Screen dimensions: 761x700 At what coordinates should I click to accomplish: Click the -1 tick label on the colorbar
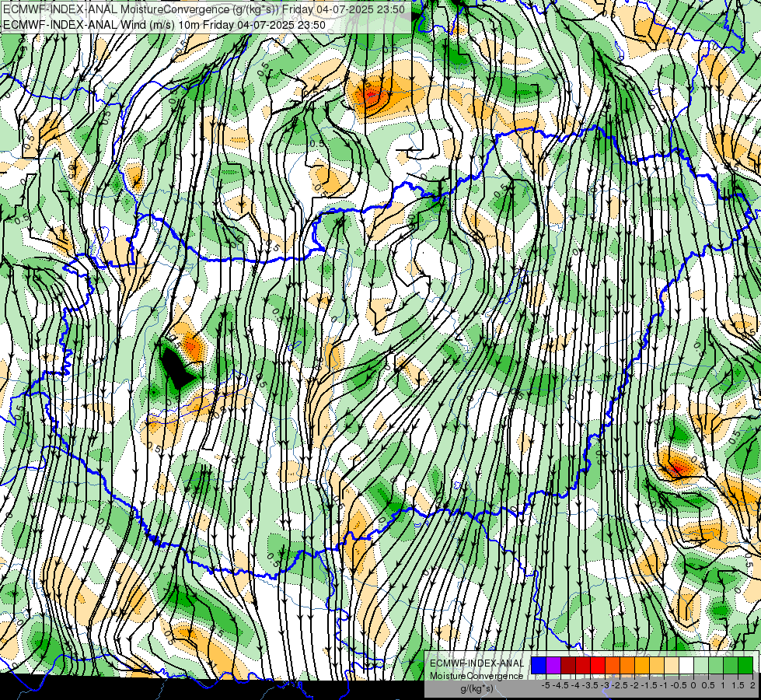point(664,685)
